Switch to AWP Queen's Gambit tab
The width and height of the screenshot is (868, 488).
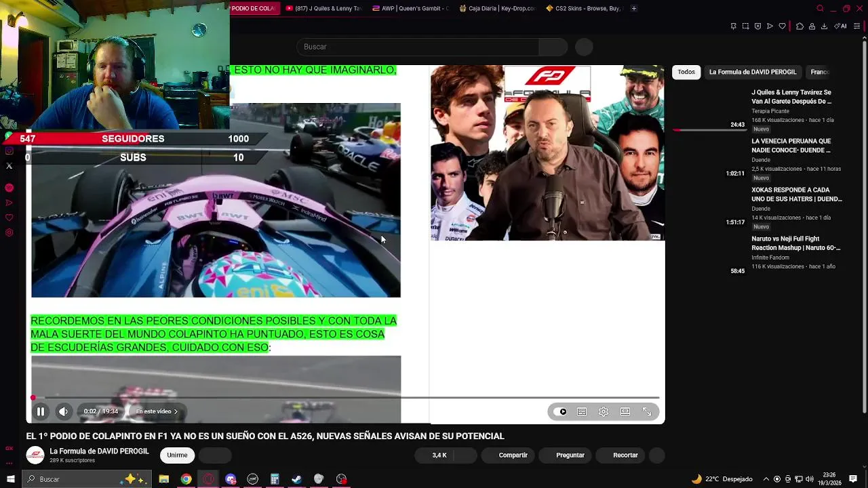[x=411, y=8]
